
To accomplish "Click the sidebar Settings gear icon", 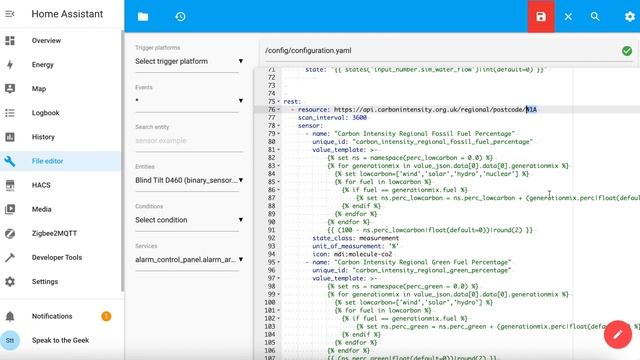I will click(x=10, y=281).
